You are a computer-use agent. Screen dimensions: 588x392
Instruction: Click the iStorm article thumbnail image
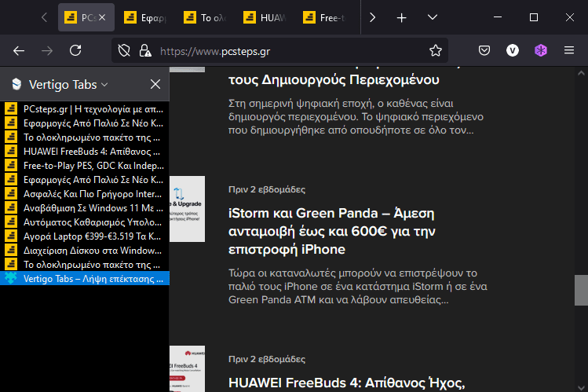point(187,209)
